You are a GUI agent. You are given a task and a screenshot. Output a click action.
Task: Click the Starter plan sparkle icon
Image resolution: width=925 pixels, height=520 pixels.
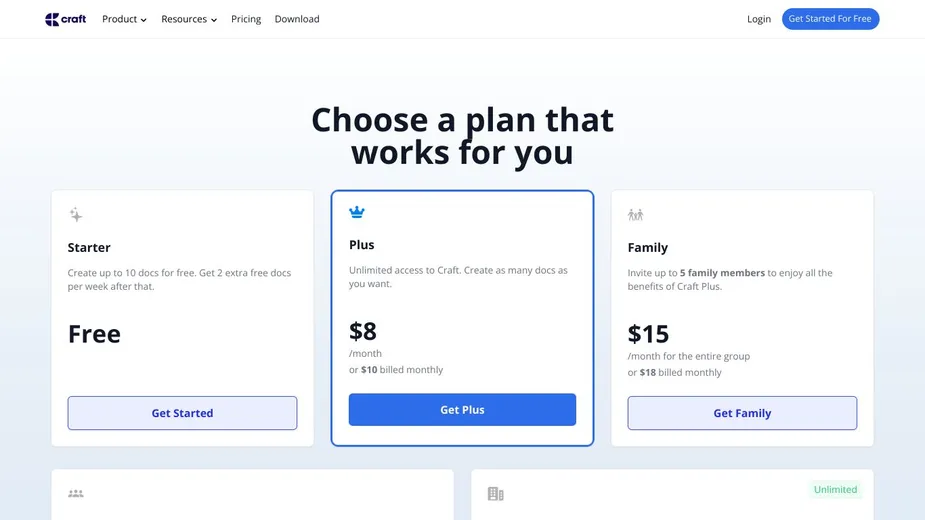coord(76,214)
